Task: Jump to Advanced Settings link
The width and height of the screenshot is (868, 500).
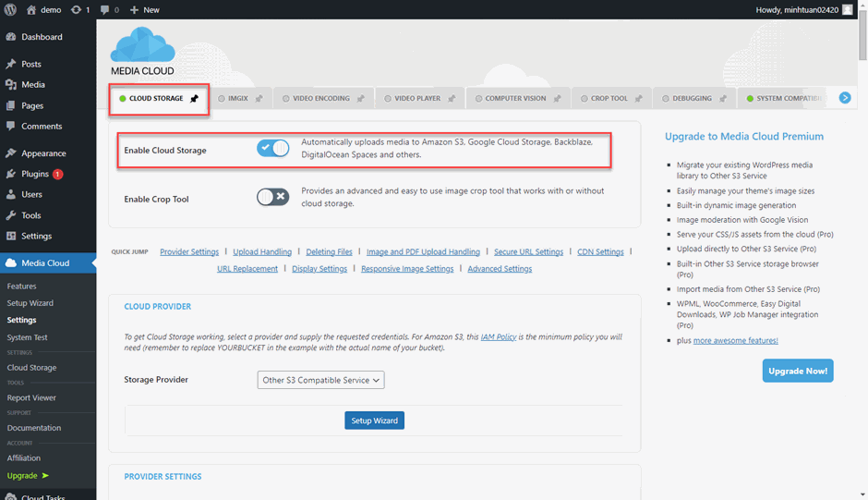Action: [500, 269]
